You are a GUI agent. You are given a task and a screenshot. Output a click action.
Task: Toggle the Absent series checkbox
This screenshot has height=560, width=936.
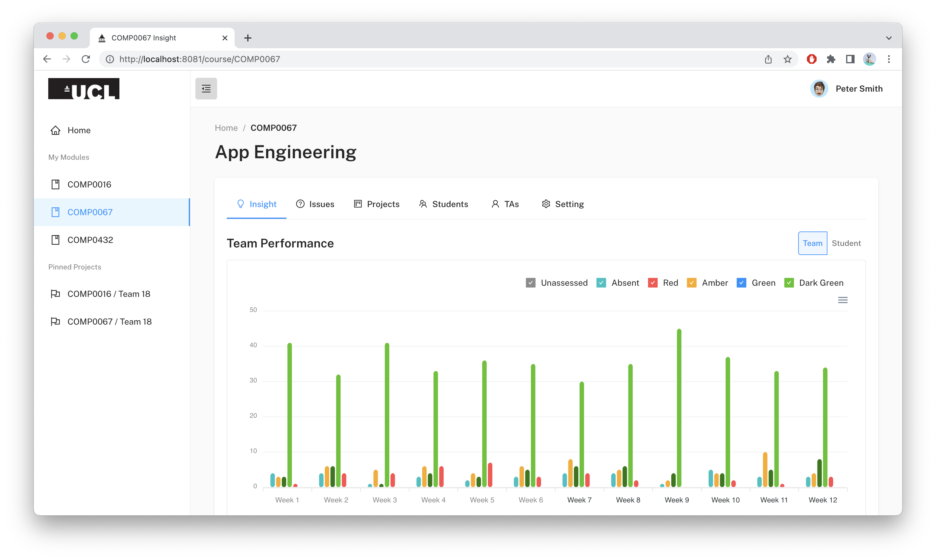click(601, 283)
